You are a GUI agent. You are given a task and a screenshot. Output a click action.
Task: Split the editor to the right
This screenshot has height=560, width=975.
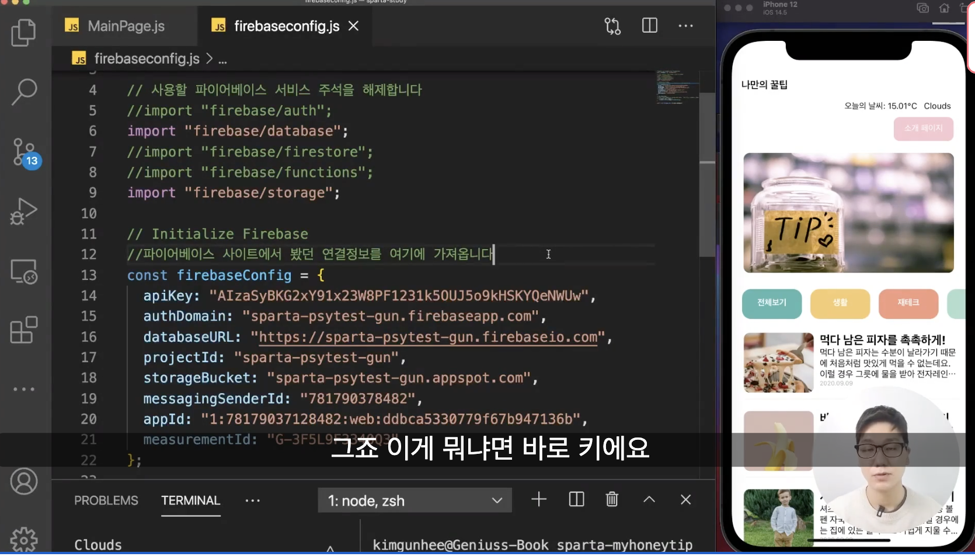(649, 26)
